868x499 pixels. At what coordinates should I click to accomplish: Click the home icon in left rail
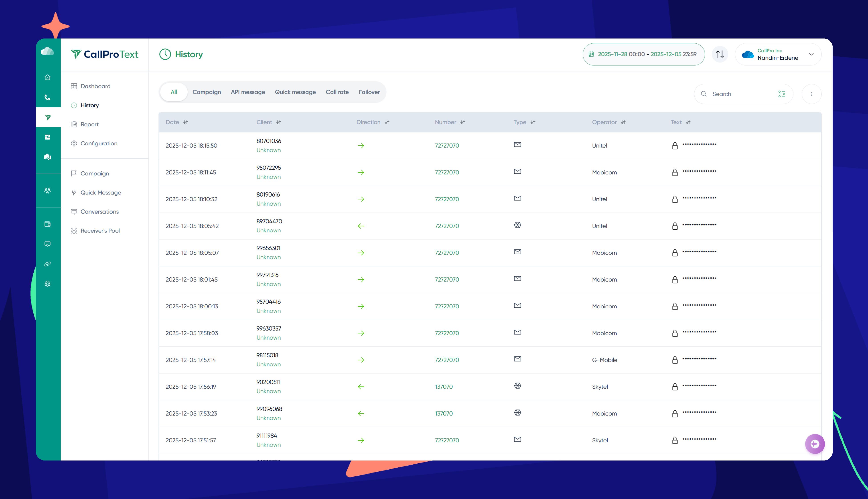48,77
